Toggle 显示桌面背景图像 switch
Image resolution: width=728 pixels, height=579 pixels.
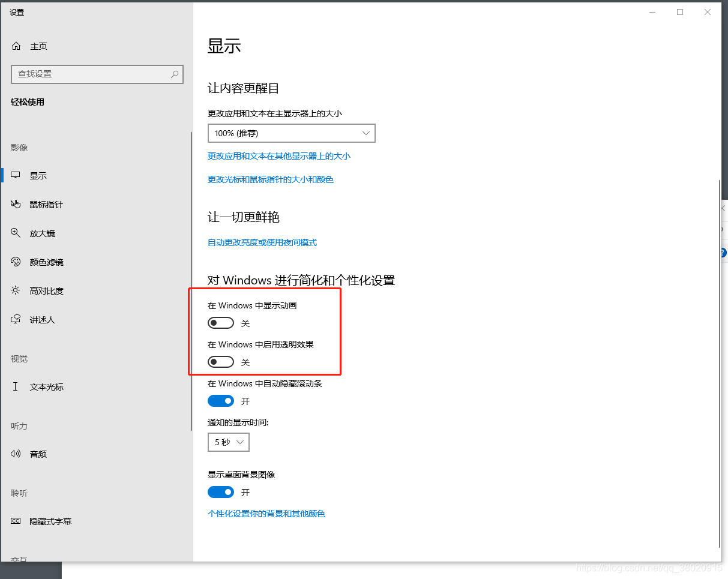tap(221, 492)
